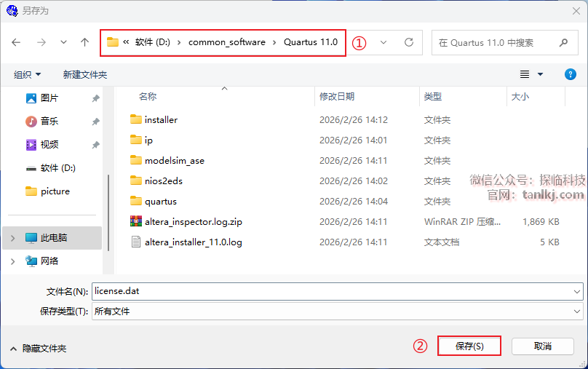Select 软件 (D:) in the address path

pos(153,42)
